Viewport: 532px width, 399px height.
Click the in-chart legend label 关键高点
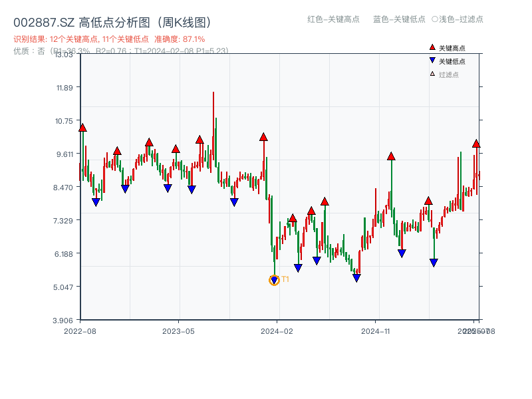coord(452,48)
